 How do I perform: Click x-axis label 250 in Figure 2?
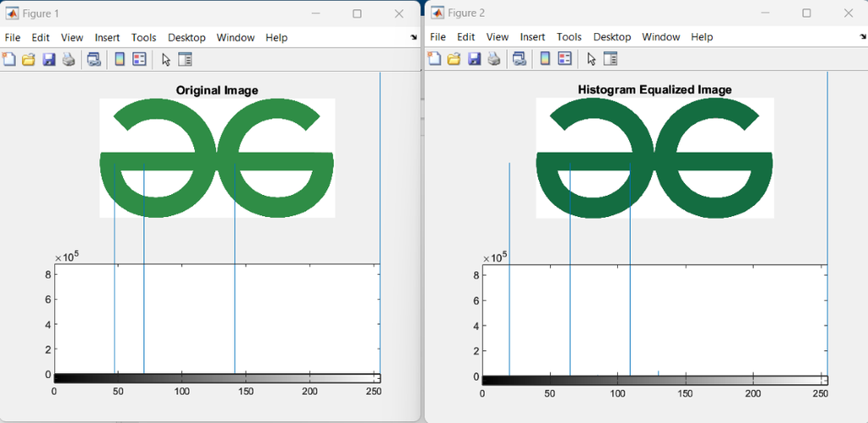tap(821, 393)
